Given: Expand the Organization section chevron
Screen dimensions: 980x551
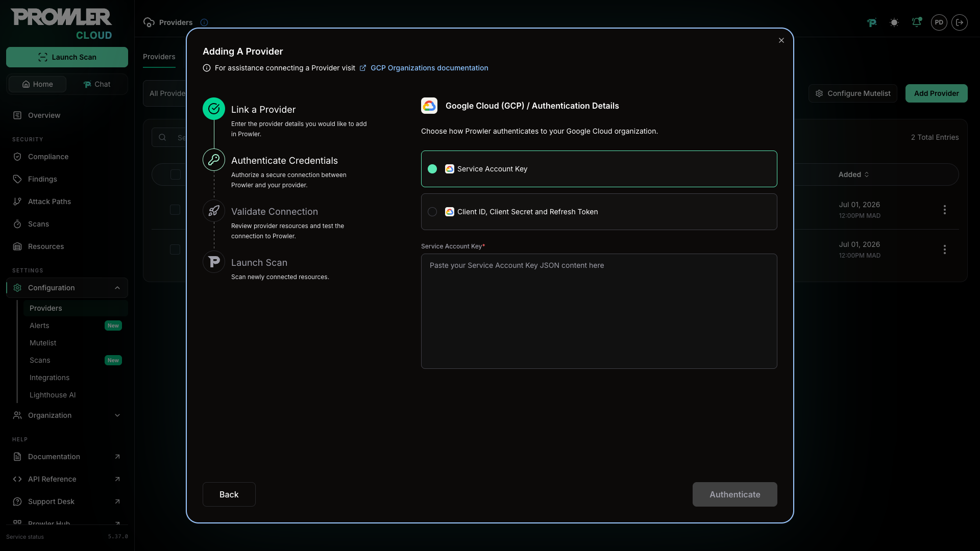Looking at the screenshot, I should (117, 415).
